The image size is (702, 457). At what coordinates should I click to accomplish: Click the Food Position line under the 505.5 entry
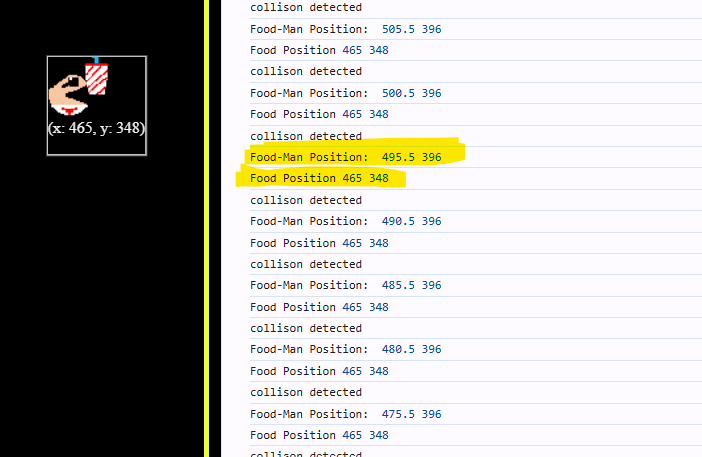(319, 50)
